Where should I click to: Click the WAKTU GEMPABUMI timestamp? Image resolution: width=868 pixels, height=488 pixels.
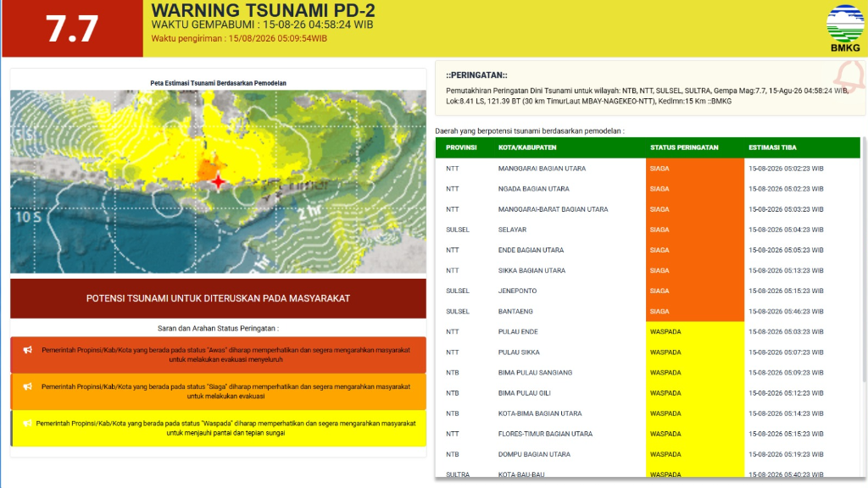(x=263, y=25)
